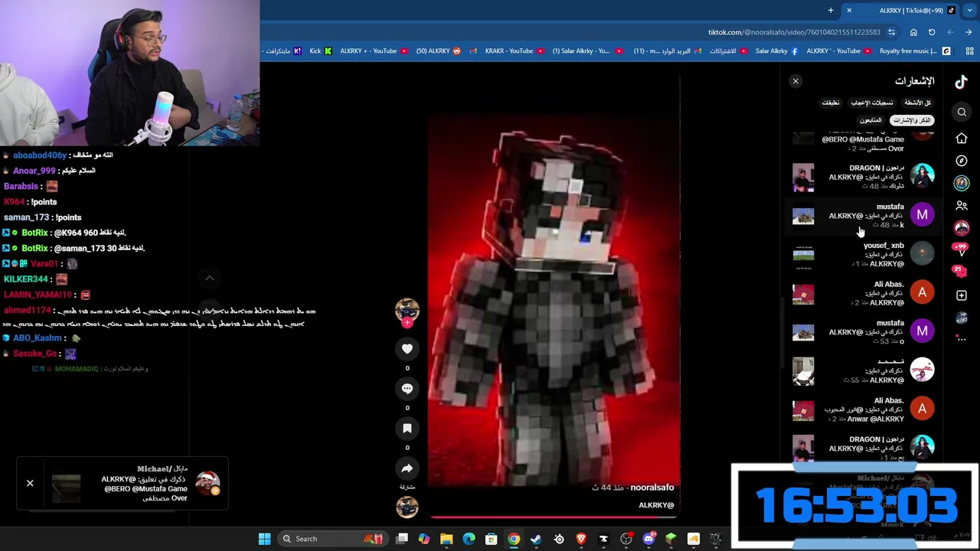The image size is (980, 551).
Task: Like the video with the heart icon
Action: pyautogui.click(x=407, y=349)
